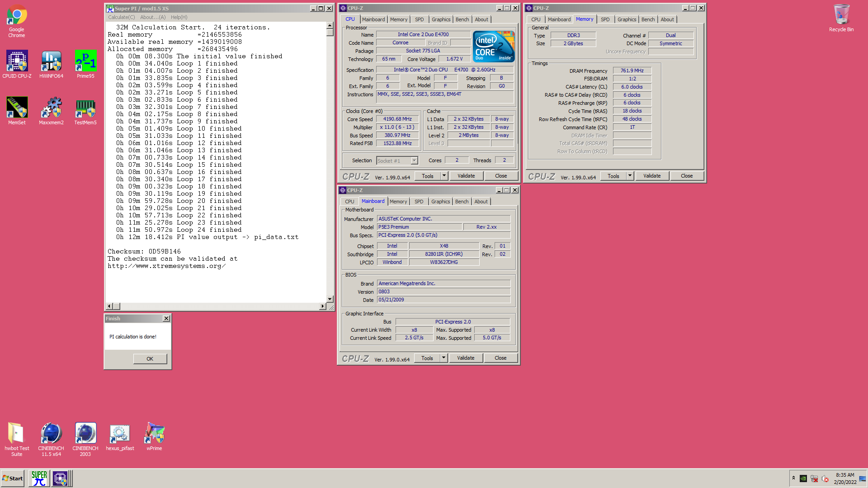Select Graphics tab in Memory window
This screenshot has width=868, height=488.
coord(627,19)
